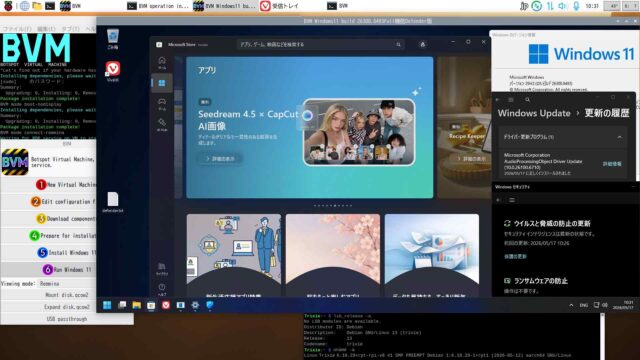Screen dimensions: 640x360
Task: Go to Store Home sidebar icon
Action: pyautogui.click(x=162, y=62)
